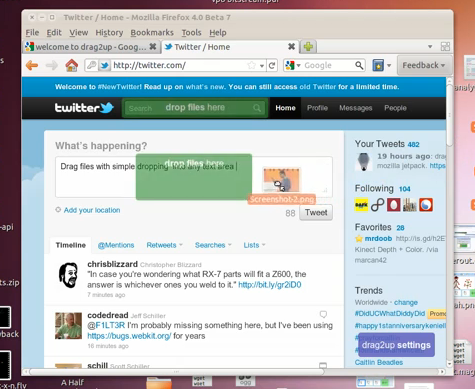Click Add your location link
The width and height of the screenshot is (475, 389).
92,210
